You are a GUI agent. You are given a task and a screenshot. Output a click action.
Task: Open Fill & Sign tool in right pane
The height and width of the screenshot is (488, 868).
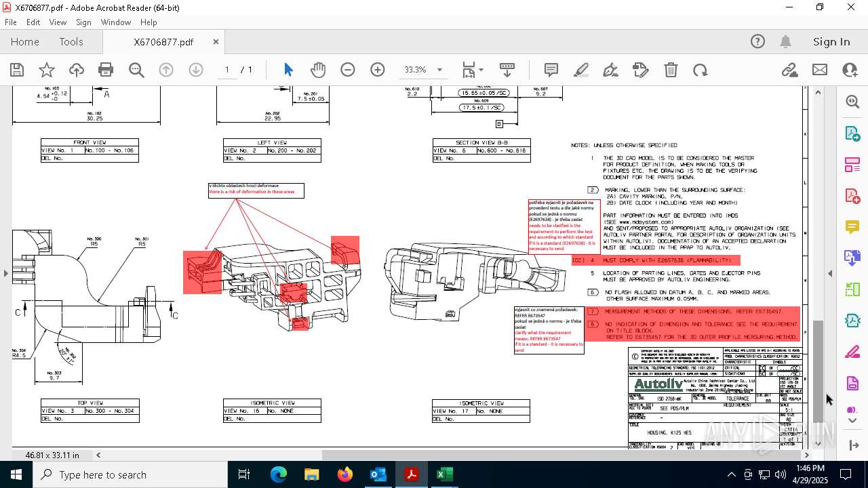852,352
